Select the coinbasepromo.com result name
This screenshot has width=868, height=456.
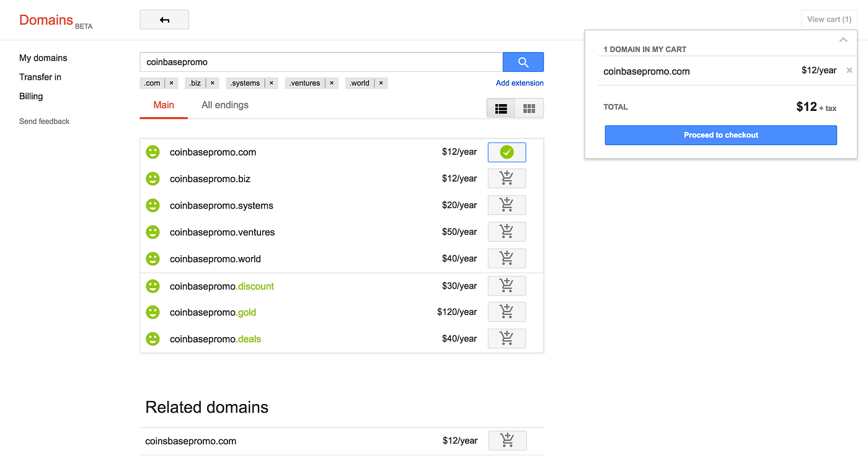[213, 152]
